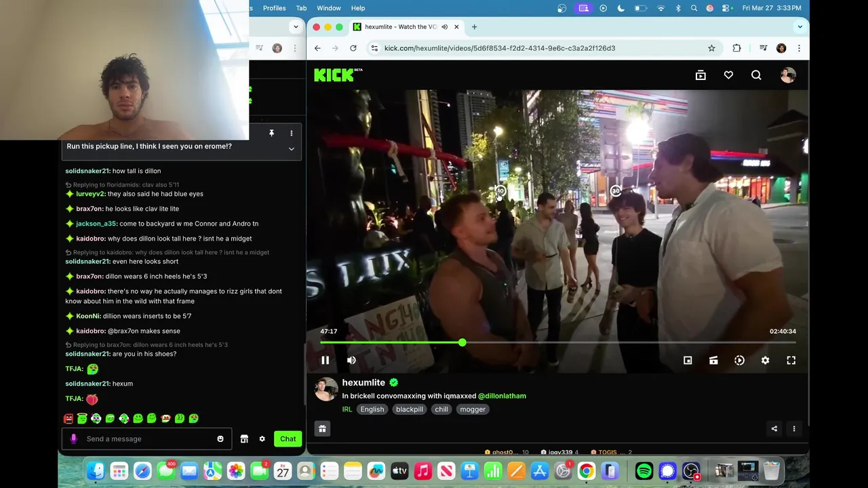The width and height of the screenshot is (868, 488).
Task: Open the Kick following heart icon
Action: coord(728,75)
